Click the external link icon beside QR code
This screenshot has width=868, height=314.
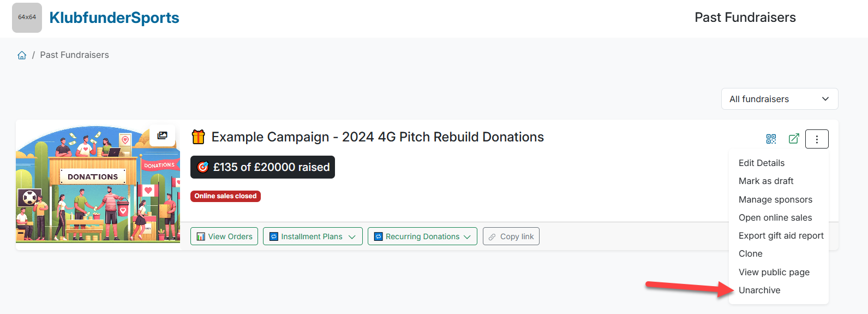click(794, 139)
